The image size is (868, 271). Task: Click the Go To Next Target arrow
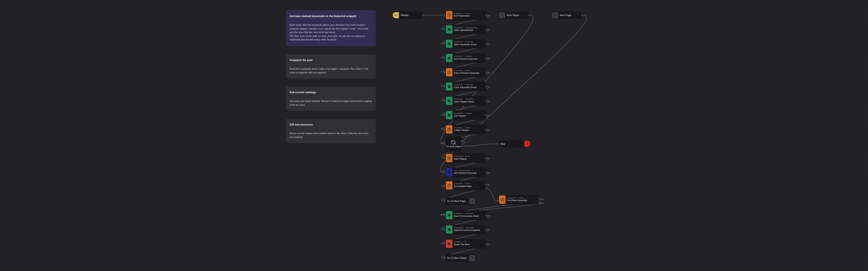(x=472, y=258)
